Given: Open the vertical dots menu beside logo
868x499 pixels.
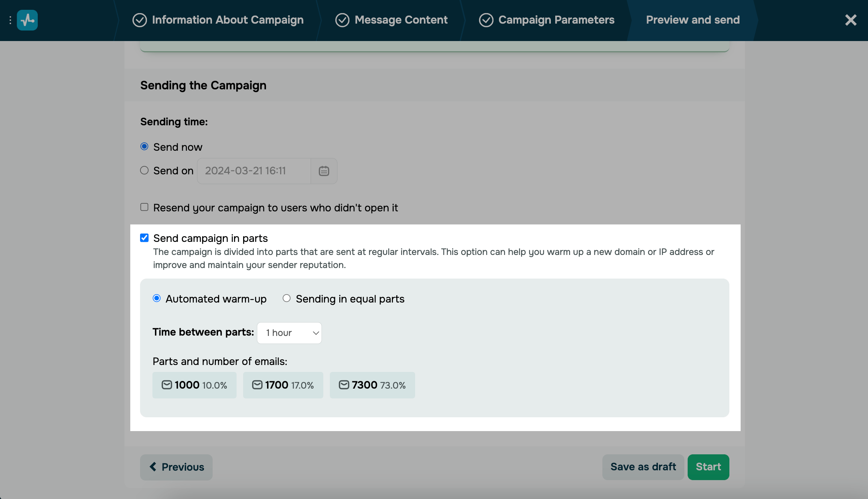Looking at the screenshot, I should pos(10,20).
